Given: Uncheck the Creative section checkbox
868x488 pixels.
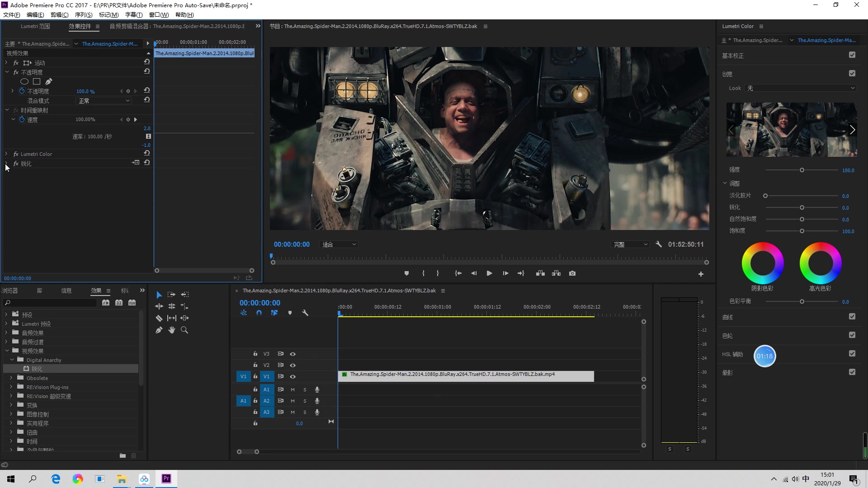Looking at the screenshot, I should [852, 73].
